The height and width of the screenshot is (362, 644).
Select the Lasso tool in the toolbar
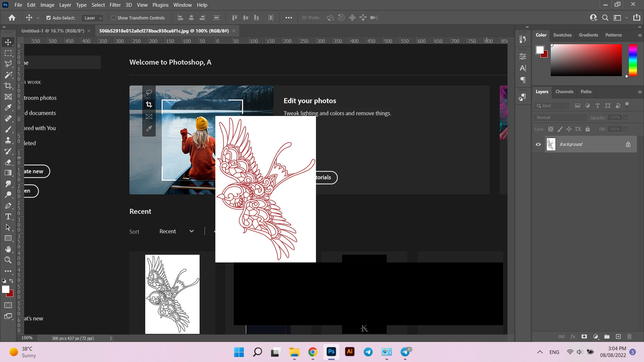point(8,64)
